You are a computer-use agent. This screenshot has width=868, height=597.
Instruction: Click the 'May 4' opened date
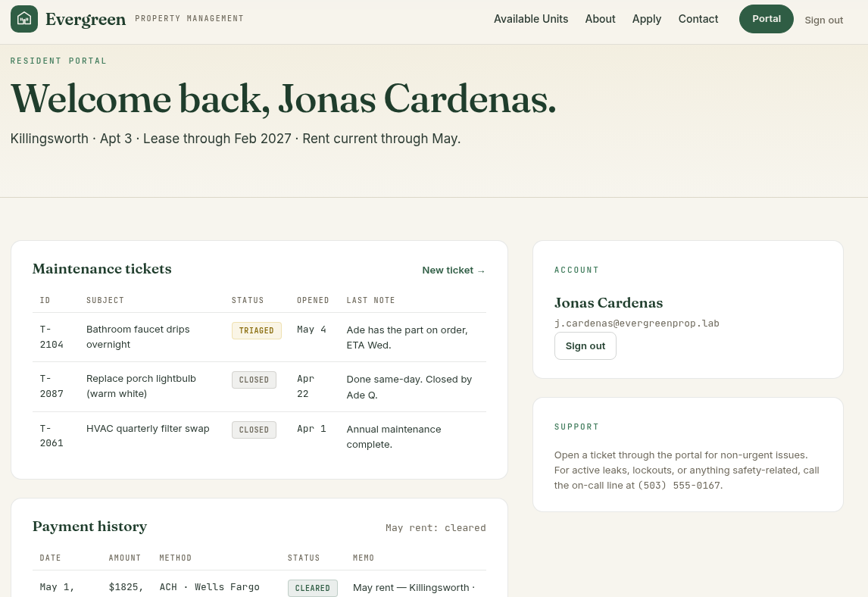click(x=311, y=330)
